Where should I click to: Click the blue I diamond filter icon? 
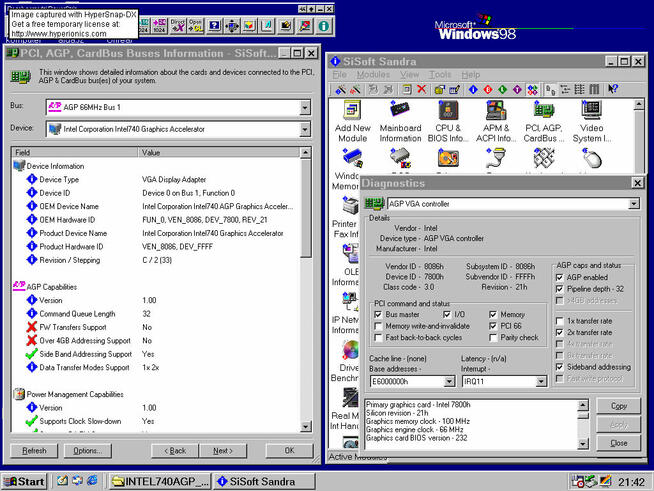point(473,89)
